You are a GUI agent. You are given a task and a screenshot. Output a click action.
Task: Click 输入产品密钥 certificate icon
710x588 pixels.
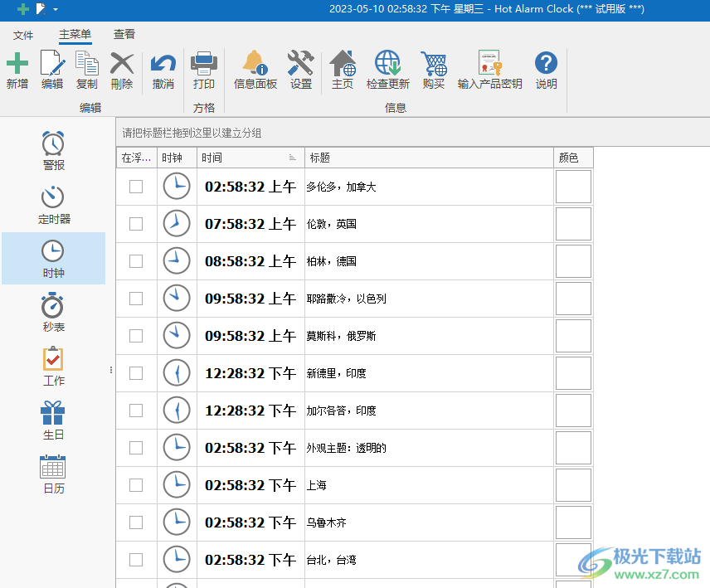tap(489, 62)
